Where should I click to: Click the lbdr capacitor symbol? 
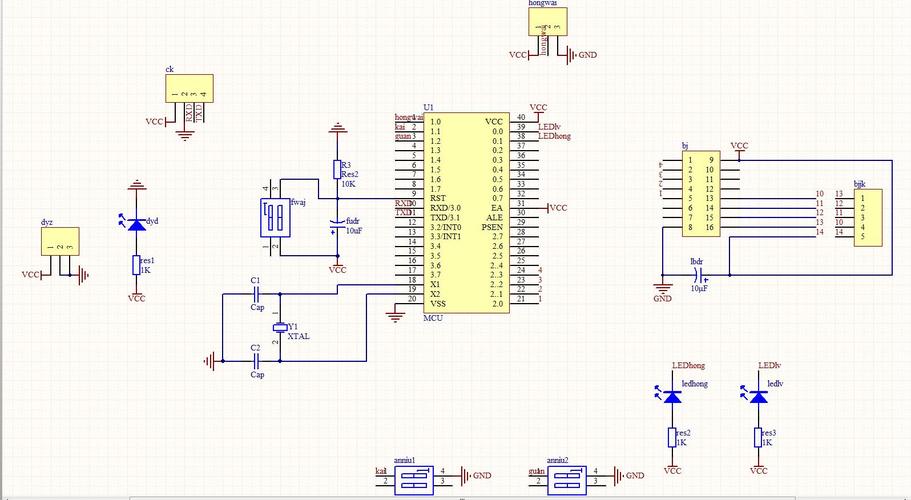click(x=701, y=275)
